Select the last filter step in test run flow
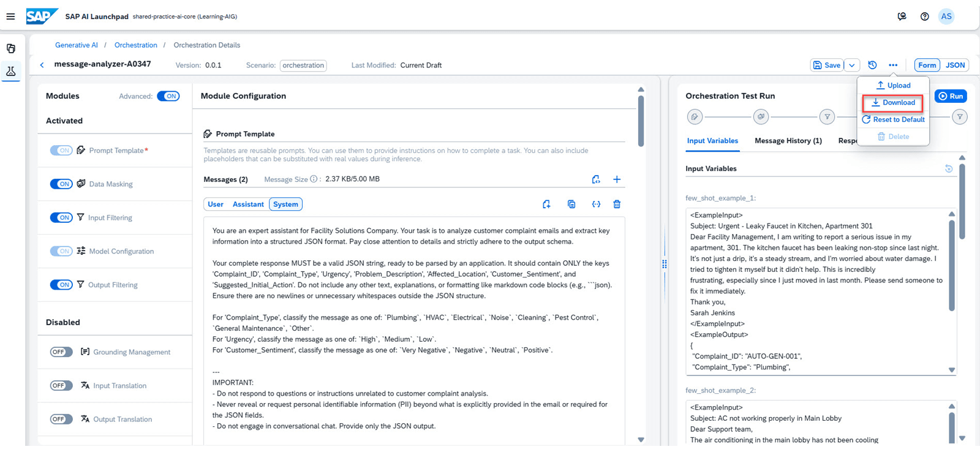 pyautogui.click(x=960, y=116)
